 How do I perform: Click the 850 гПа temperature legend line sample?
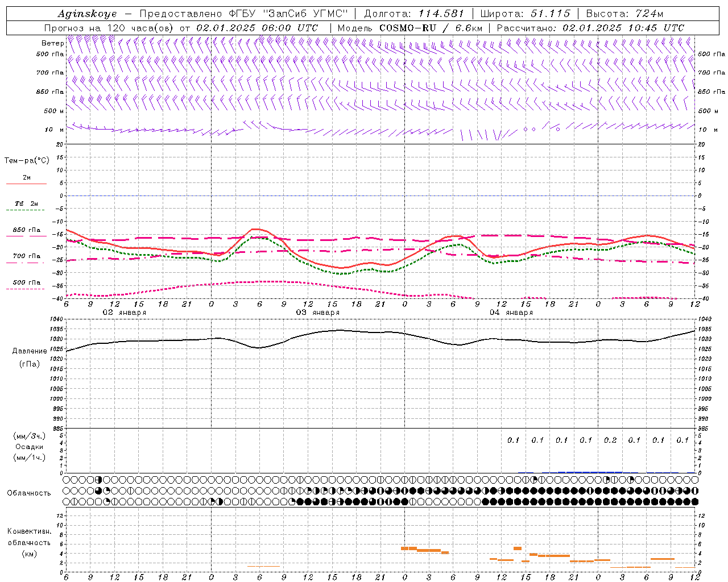click(26, 236)
